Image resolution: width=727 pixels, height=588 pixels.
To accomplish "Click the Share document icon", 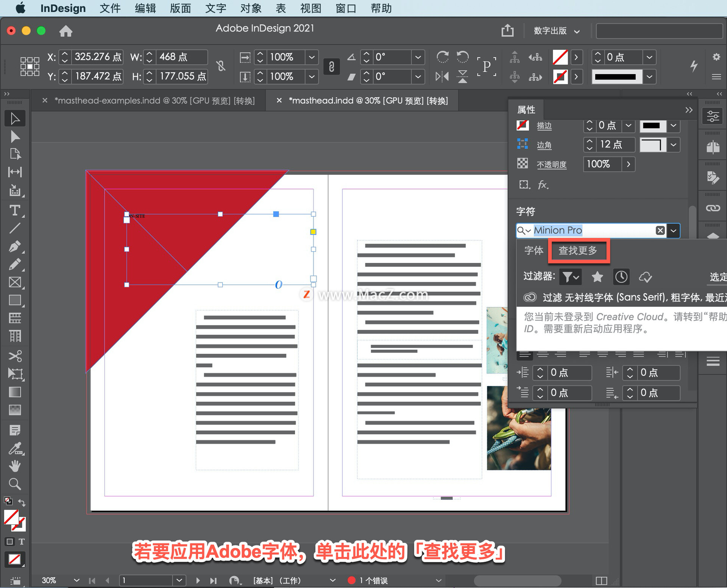I will click(508, 30).
